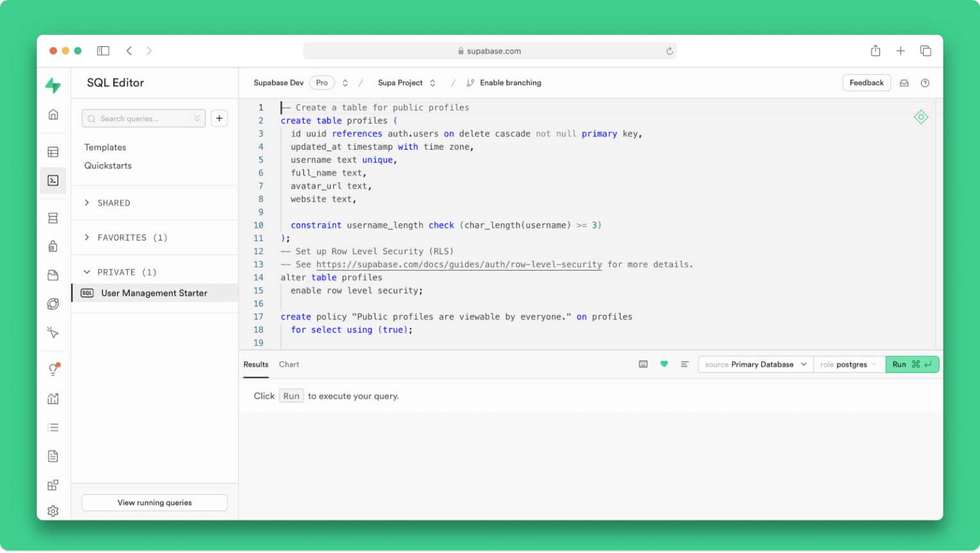
Task: Click the green Run query button
Action: [x=912, y=364]
